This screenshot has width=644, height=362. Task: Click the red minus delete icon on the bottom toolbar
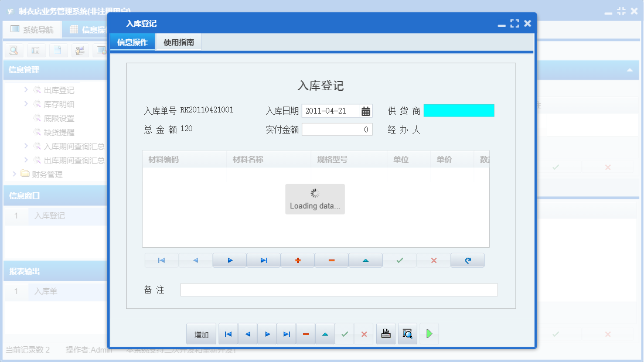[305, 333]
